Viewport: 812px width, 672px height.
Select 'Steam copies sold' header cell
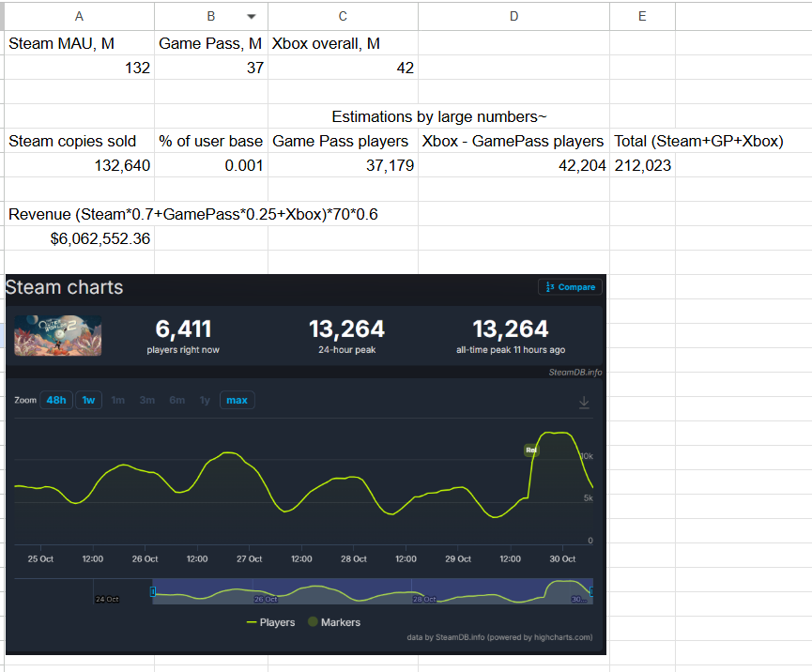pyautogui.click(x=79, y=141)
